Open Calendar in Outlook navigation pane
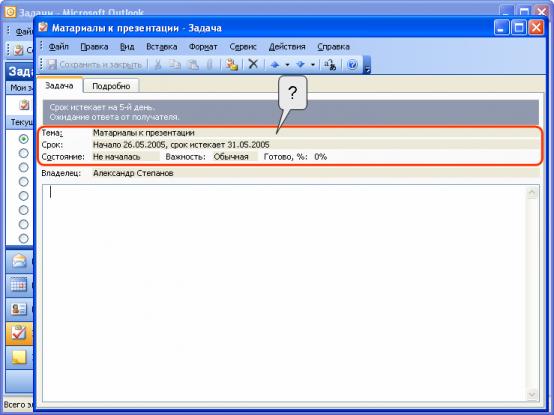The width and height of the screenshot is (554, 415). pos(19,285)
